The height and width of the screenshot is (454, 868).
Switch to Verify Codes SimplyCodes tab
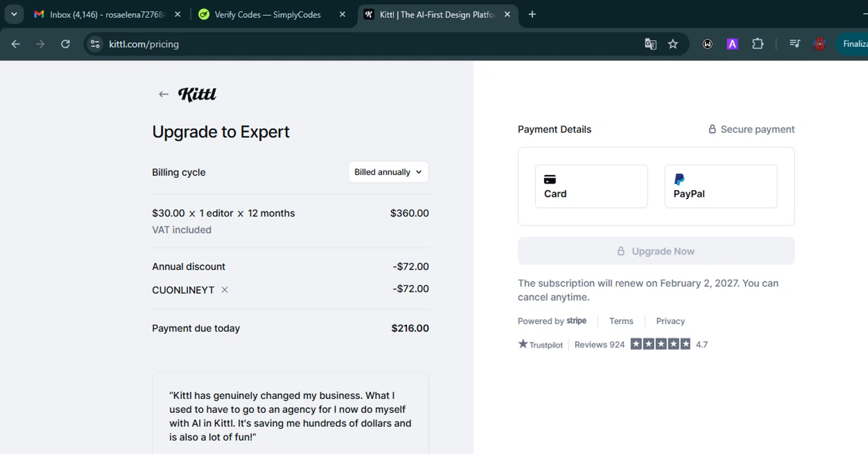pyautogui.click(x=267, y=14)
